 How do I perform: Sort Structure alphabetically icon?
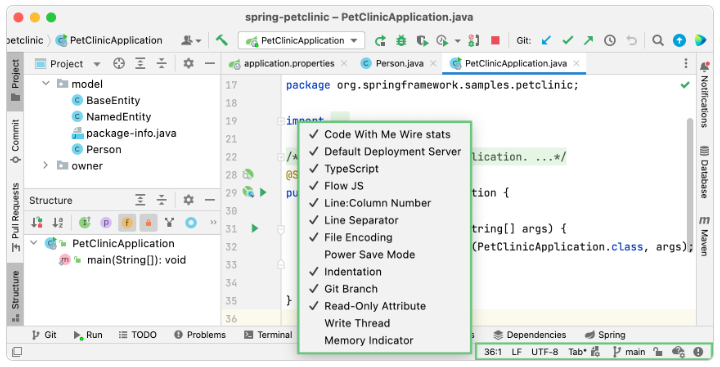click(x=58, y=223)
